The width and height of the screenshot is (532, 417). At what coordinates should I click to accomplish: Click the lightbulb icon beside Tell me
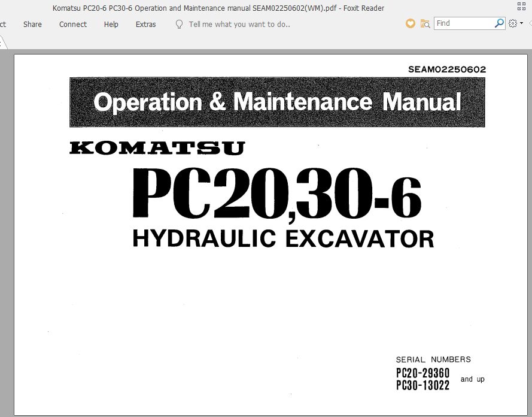[x=179, y=25]
